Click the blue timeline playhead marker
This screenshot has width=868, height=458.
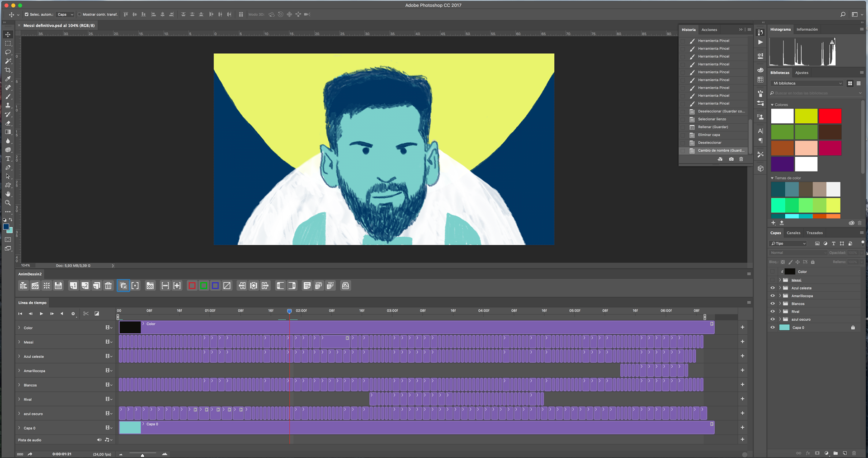point(289,311)
